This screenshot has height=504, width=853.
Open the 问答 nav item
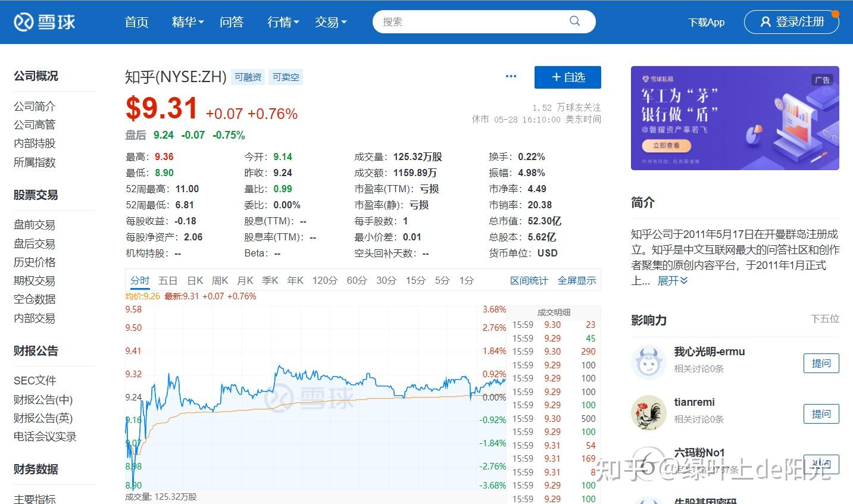(x=232, y=22)
